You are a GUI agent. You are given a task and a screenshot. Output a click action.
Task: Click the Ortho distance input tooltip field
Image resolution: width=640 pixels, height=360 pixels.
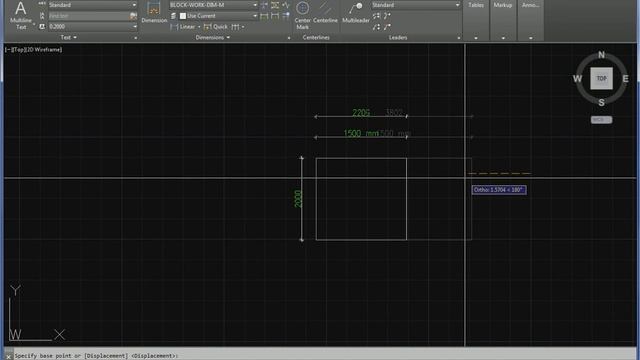pyautogui.click(x=499, y=190)
